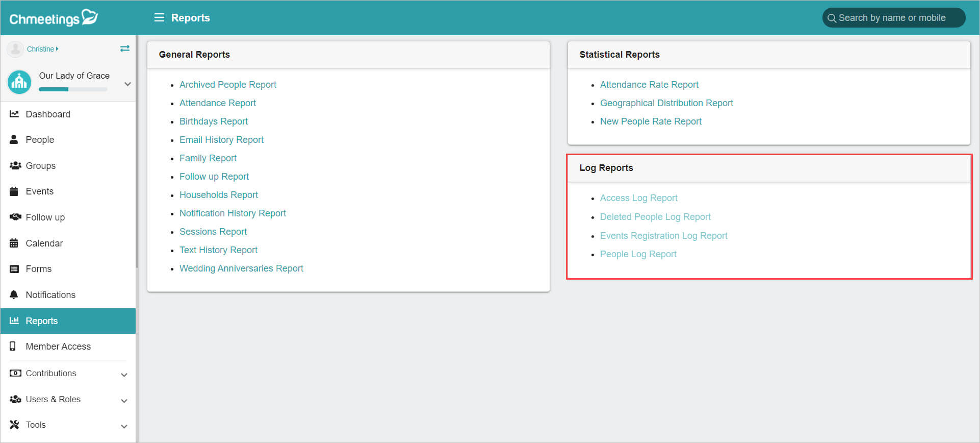
Task: Click the Contributions money icon
Action: click(x=15, y=373)
